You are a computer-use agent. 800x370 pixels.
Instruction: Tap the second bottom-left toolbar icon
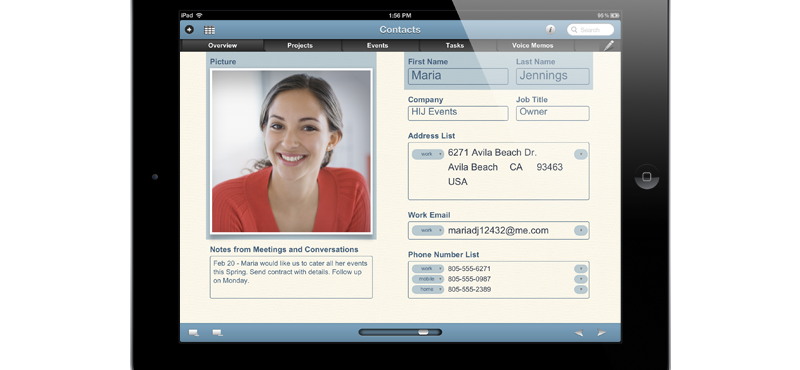[x=217, y=333]
